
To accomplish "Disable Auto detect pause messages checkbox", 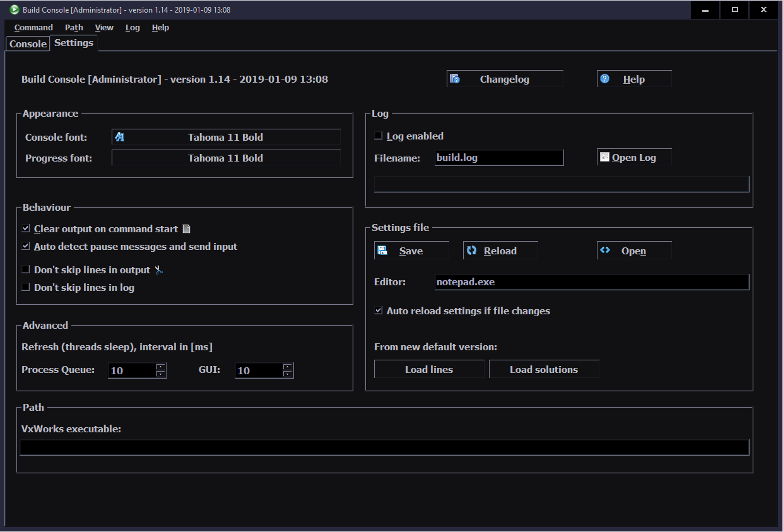I will click(x=26, y=246).
